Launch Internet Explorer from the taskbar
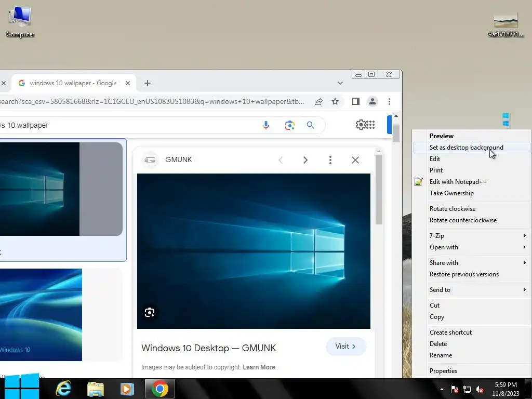 pos(63,389)
